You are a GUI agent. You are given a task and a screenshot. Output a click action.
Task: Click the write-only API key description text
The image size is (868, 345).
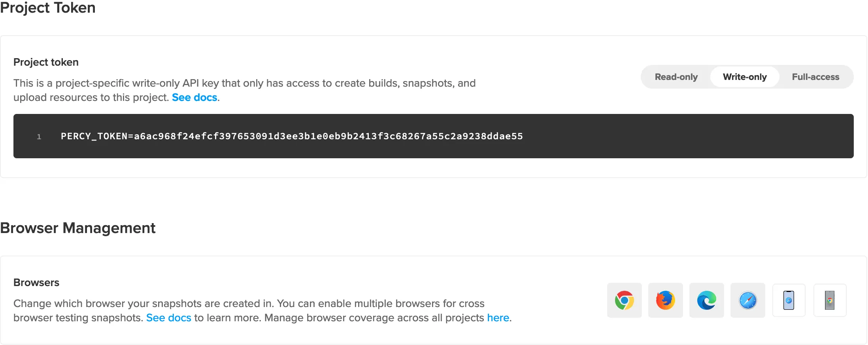[244, 83]
